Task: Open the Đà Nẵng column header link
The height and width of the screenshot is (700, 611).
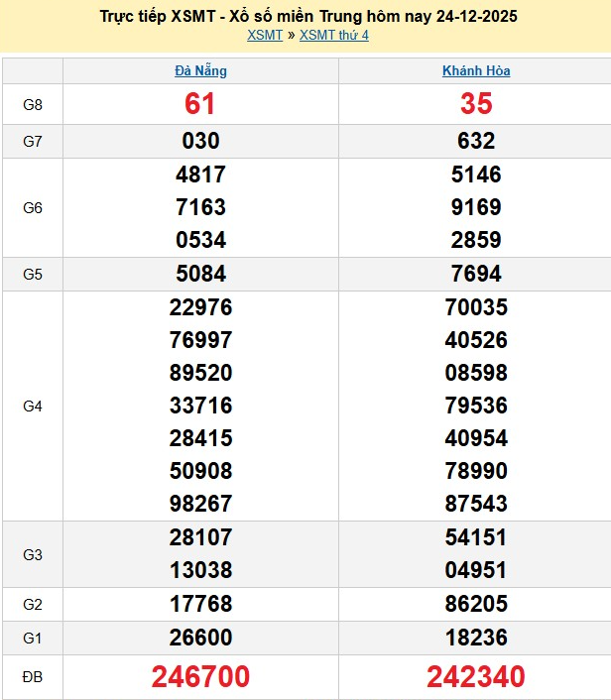Action: click(200, 71)
